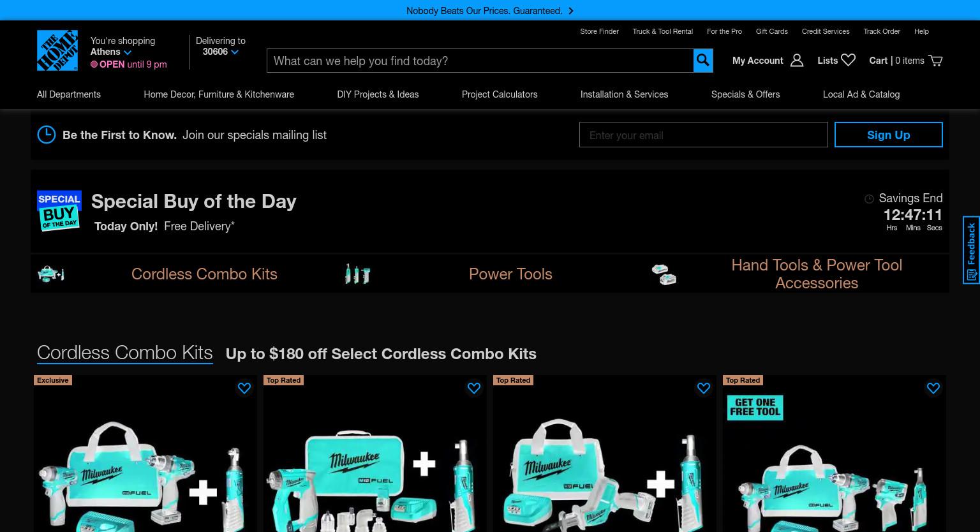This screenshot has width=980, height=532.
Task: Click the Cart 0 items label
Action: click(896, 61)
